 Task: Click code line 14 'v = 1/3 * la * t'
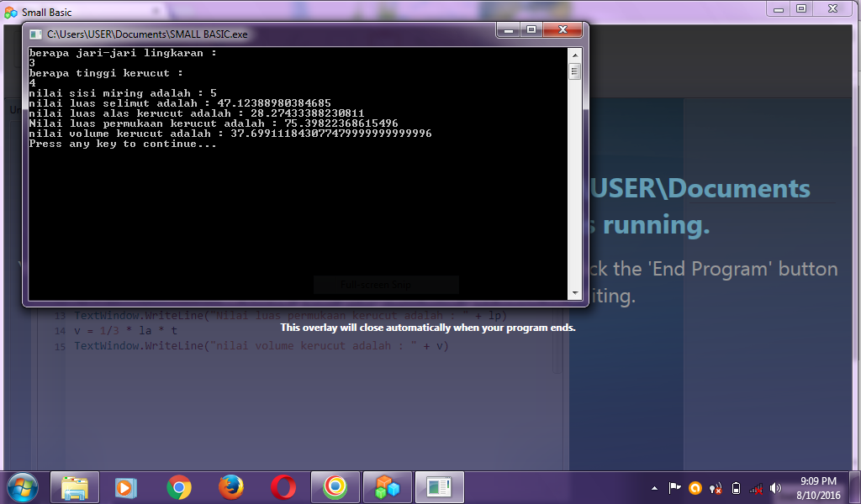pyautogui.click(x=125, y=331)
